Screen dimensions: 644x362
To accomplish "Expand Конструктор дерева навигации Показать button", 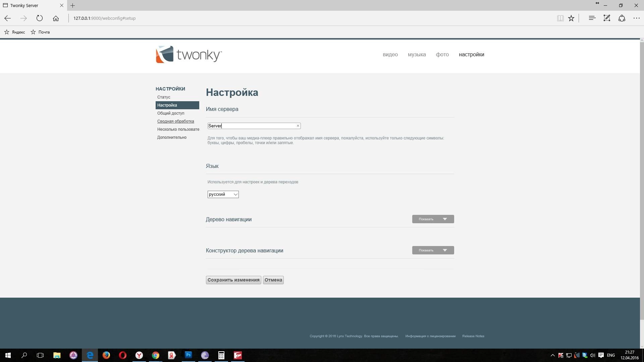I will tap(433, 250).
